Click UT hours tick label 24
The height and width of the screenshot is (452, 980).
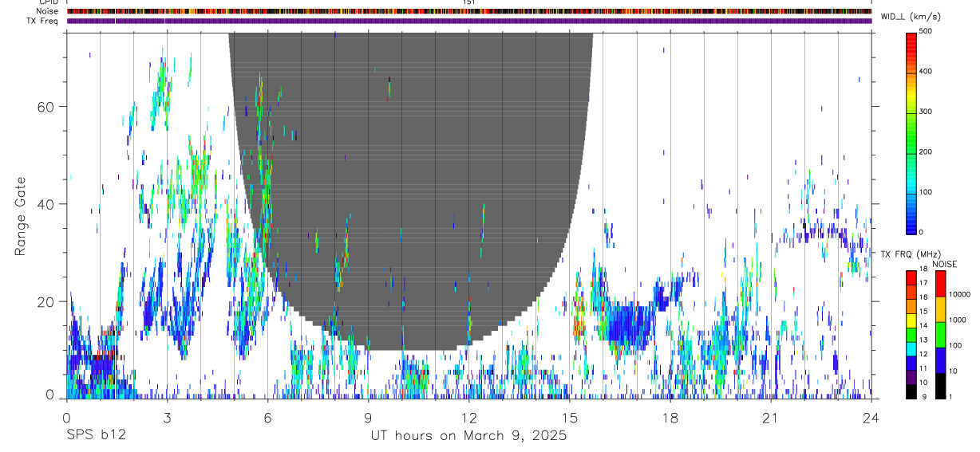(x=871, y=417)
